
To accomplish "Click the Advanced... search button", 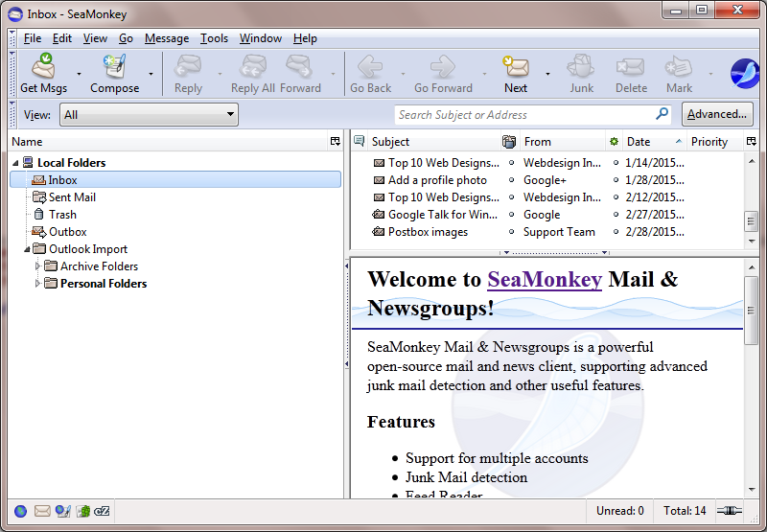I will pos(717,114).
